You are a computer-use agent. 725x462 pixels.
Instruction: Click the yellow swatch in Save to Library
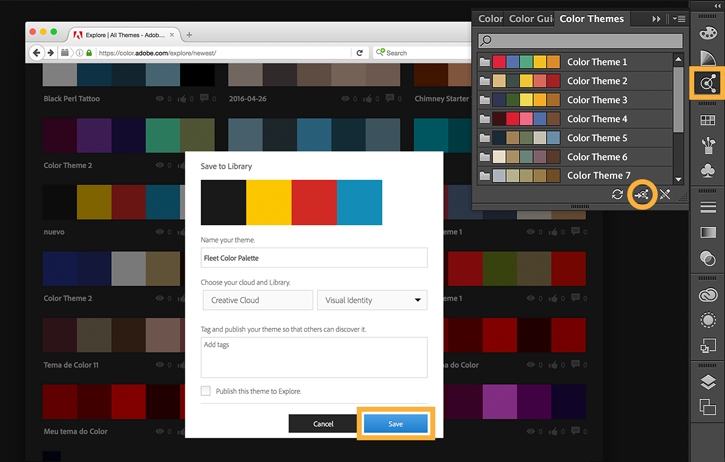pos(269,203)
